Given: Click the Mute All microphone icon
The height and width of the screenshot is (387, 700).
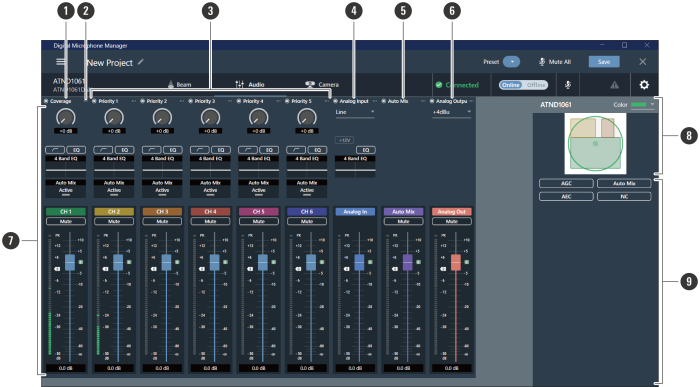Looking at the screenshot, I should [542, 62].
